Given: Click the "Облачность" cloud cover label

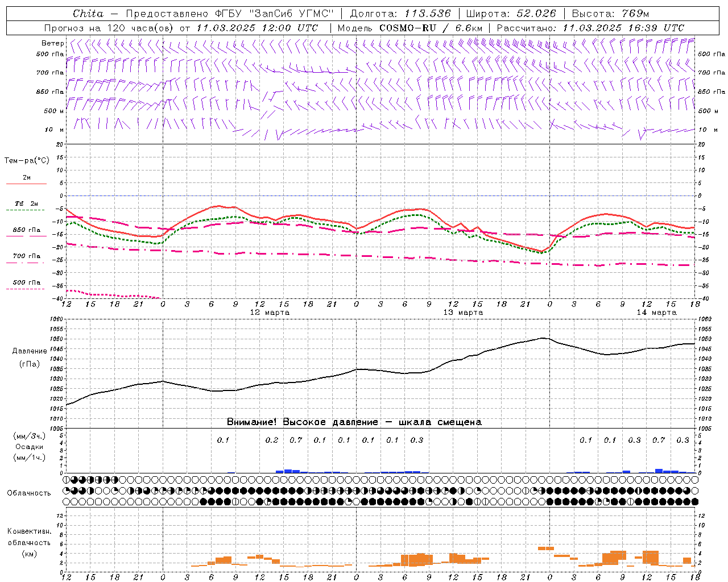Looking at the screenshot, I should pos(29,493).
